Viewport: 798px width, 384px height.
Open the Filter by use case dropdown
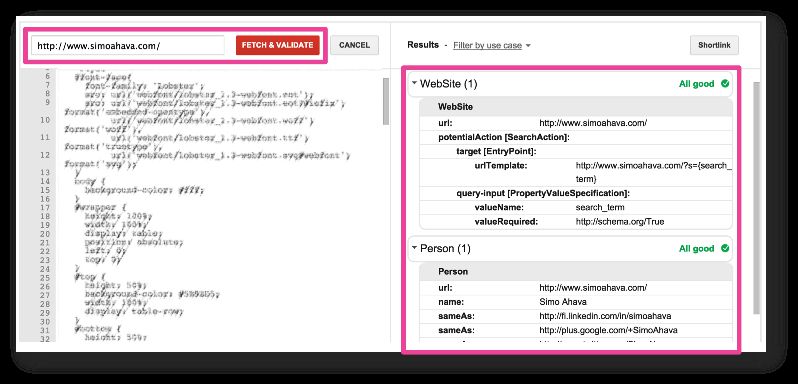(x=492, y=45)
